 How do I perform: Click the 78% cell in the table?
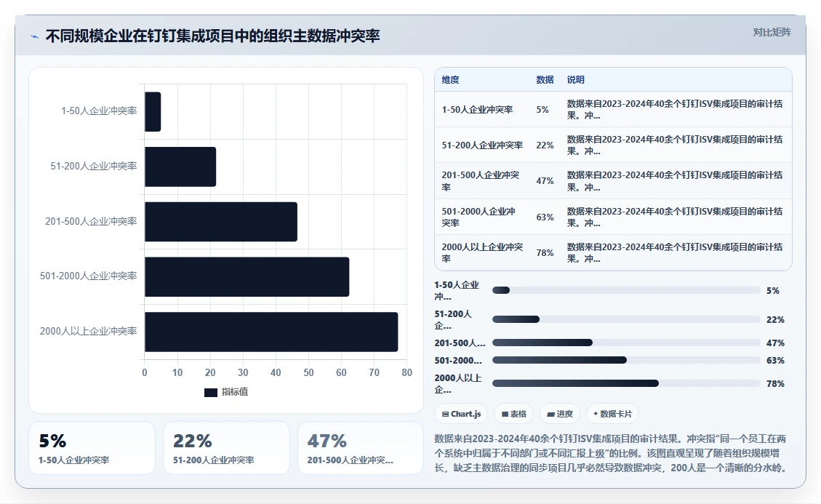click(x=545, y=252)
